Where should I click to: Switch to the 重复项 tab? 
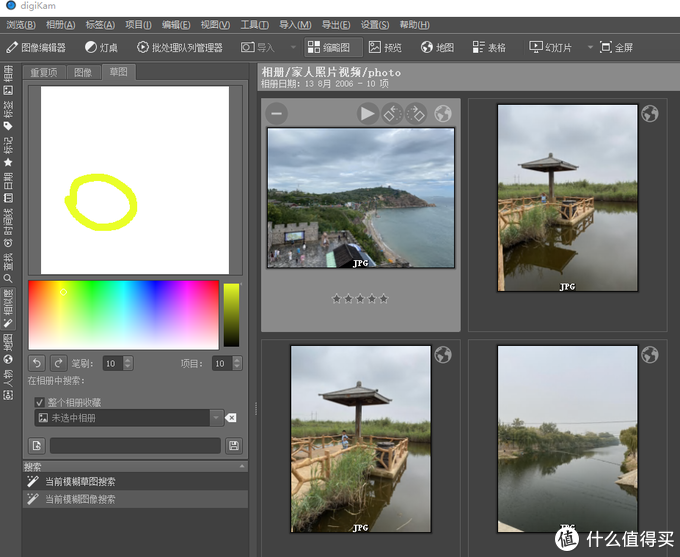point(43,72)
